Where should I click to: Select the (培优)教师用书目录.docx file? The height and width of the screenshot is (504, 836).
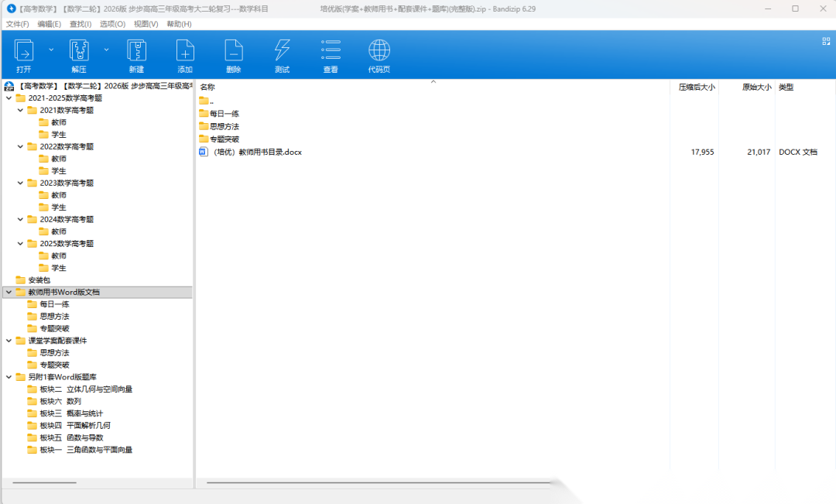coord(257,153)
